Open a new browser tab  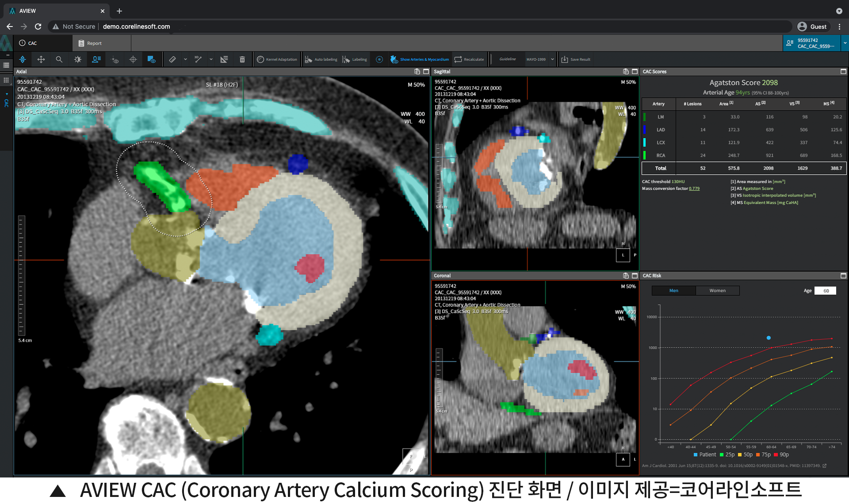(x=119, y=11)
